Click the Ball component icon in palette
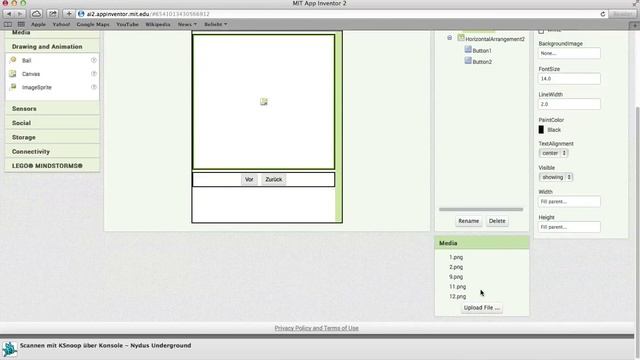640x360 pixels. (x=13, y=60)
